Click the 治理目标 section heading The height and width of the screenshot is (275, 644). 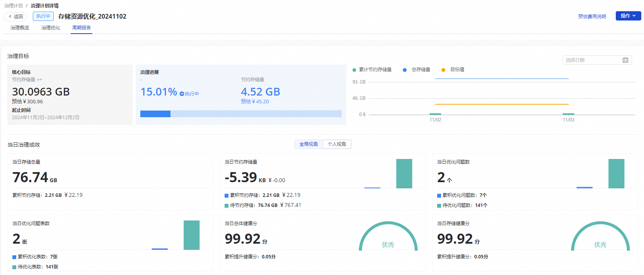[18, 56]
